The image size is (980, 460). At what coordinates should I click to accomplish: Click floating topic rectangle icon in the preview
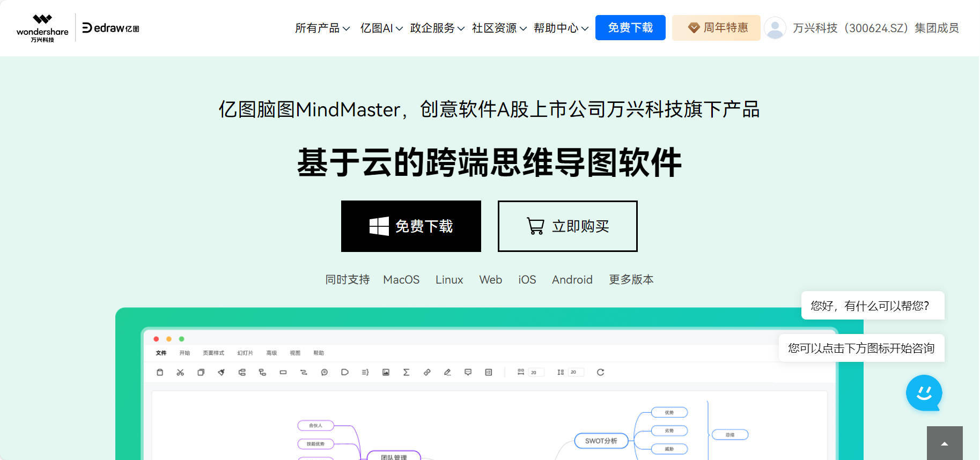(x=283, y=372)
